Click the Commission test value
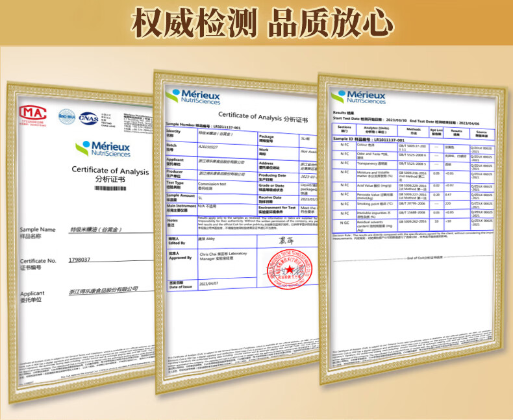This screenshot has height=420, width=513. coord(212,184)
